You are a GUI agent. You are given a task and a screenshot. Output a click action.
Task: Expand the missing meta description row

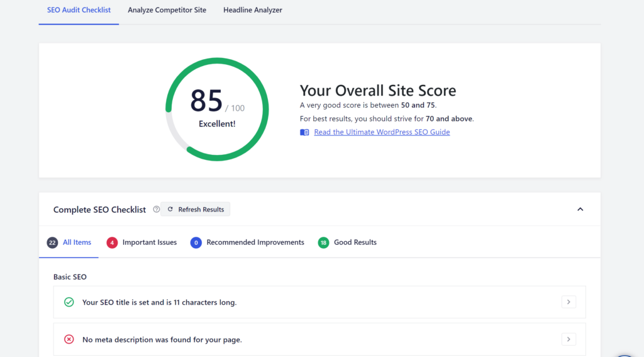coord(568,339)
